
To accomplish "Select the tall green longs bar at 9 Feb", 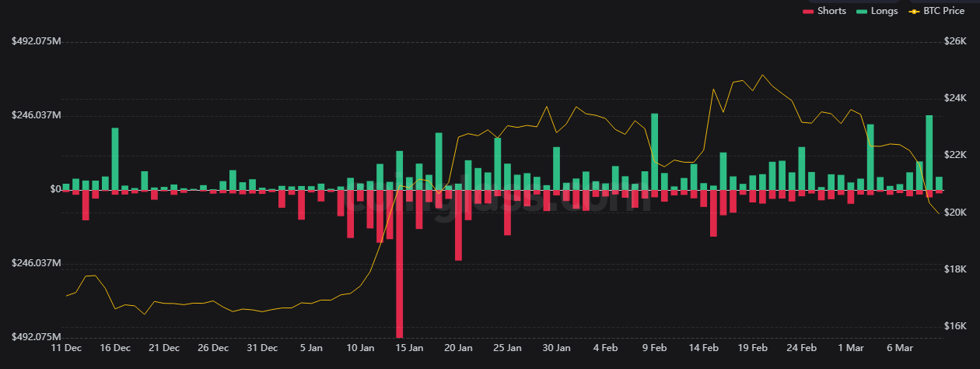I will (655, 151).
